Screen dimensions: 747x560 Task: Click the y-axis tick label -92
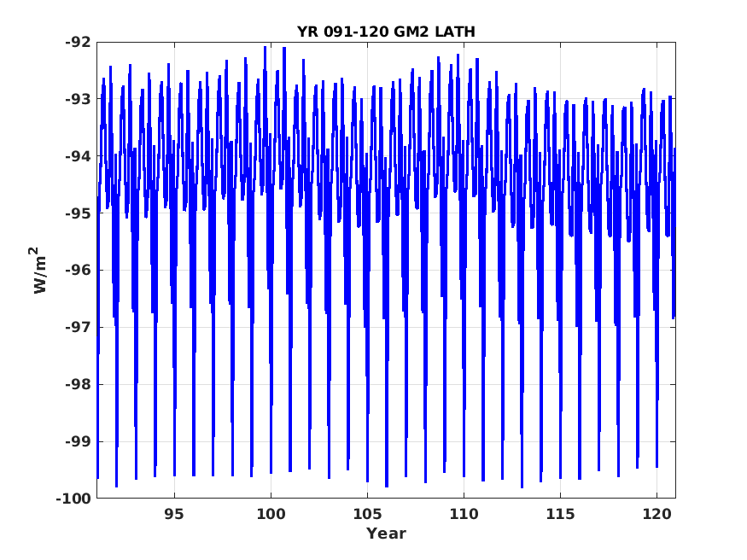pyautogui.click(x=78, y=43)
